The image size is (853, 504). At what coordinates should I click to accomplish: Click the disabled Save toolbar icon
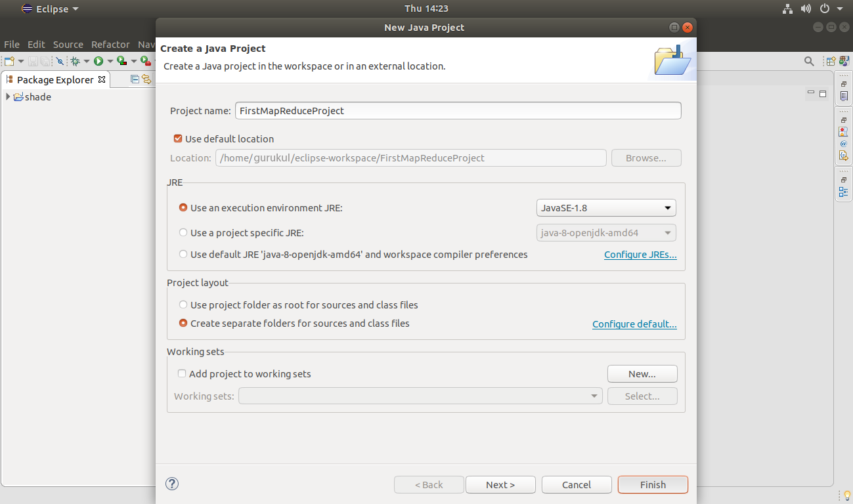[x=33, y=61]
